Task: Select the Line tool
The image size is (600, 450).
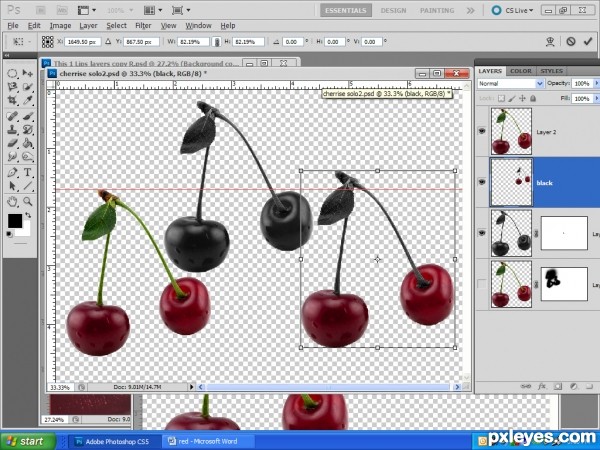Action: [x=27, y=186]
